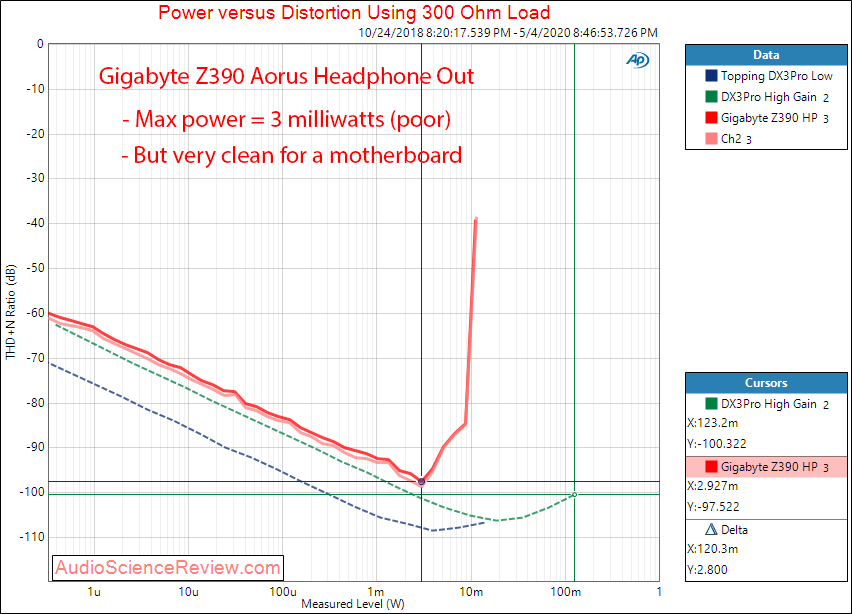The height and width of the screenshot is (614, 852).
Task: Click the green DX3Pro High Gain swatch in Data legend
Action: (711, 97)
